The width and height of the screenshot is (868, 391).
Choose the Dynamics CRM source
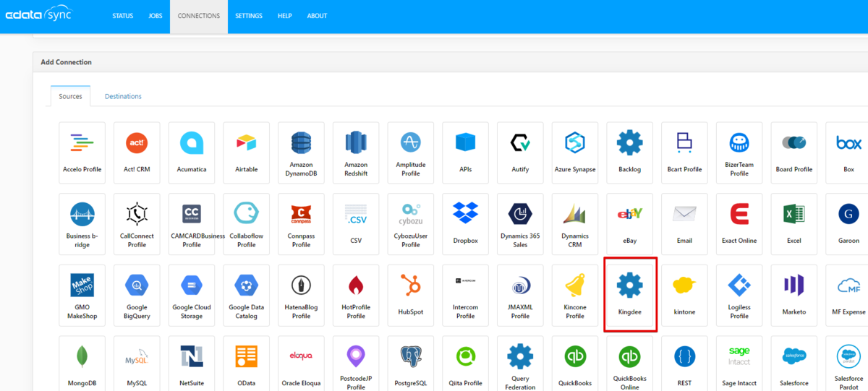point(575,224)
